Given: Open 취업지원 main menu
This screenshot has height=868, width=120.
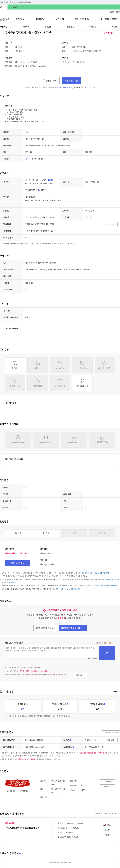Looking at the screenshot, I should (40, 19).
